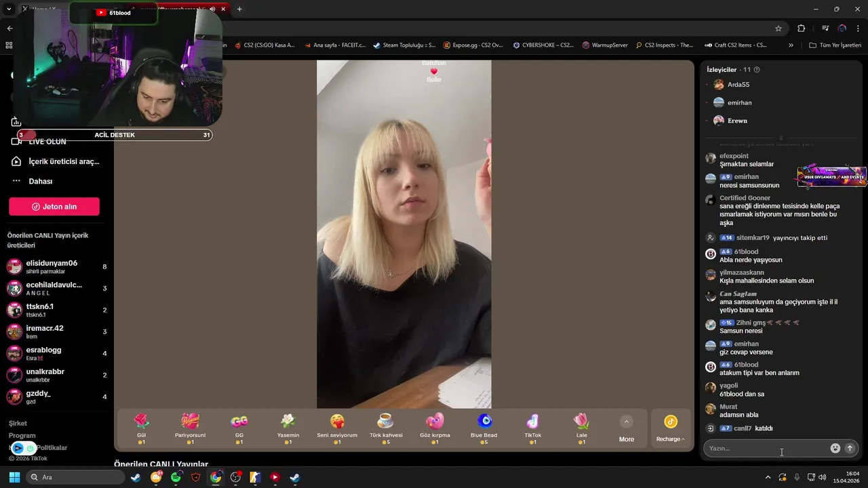This screenshot has height=488, width=868.
Task: Open Chrome extensions puzzle icon
Action: point(802,28)
